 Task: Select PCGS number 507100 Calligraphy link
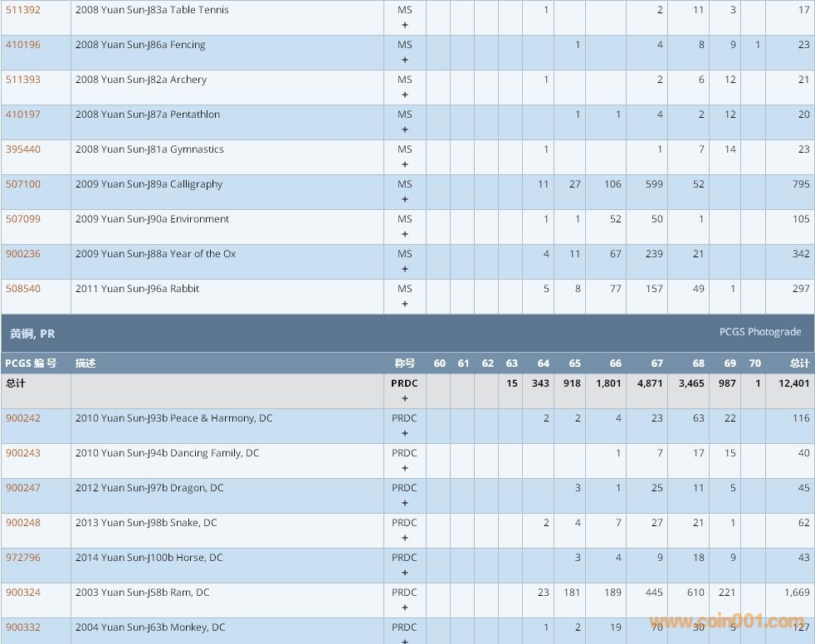pyautogui.click(x=23, y=184)
